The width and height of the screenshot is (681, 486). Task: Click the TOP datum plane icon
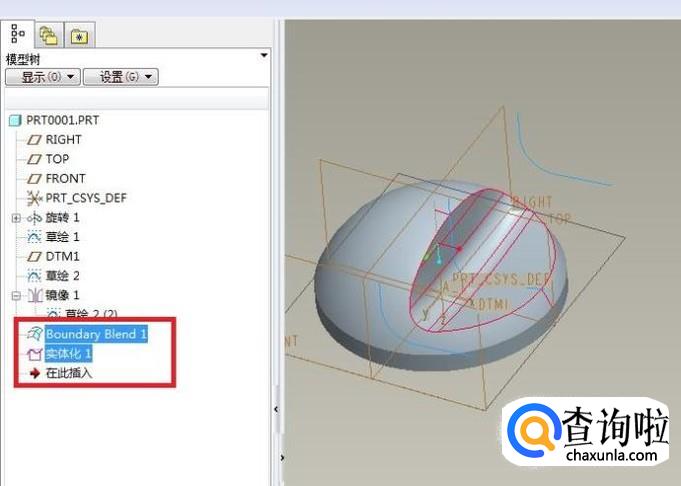pos(34,159)
